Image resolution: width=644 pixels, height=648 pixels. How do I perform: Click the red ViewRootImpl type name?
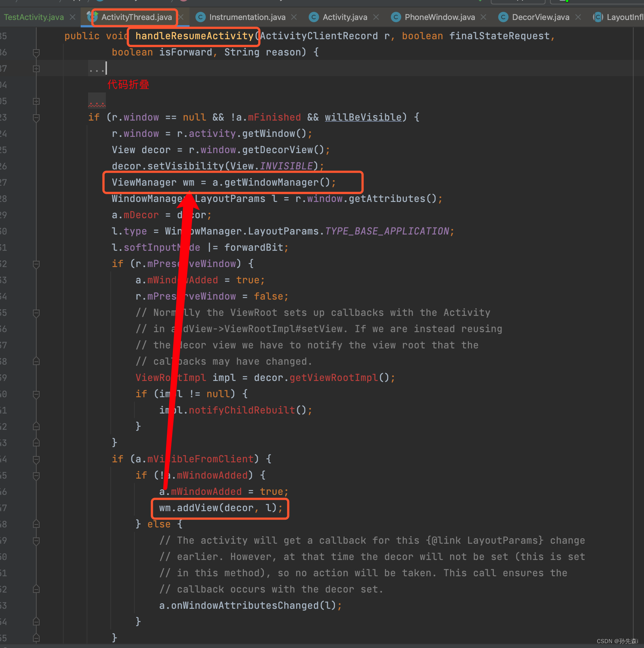171,378
